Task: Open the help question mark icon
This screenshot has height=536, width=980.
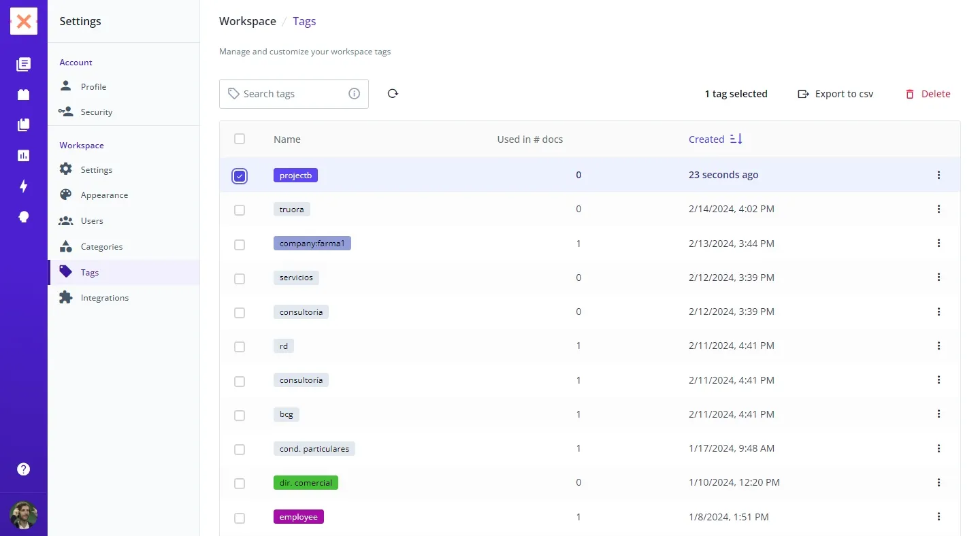Action: coord(24,469)
